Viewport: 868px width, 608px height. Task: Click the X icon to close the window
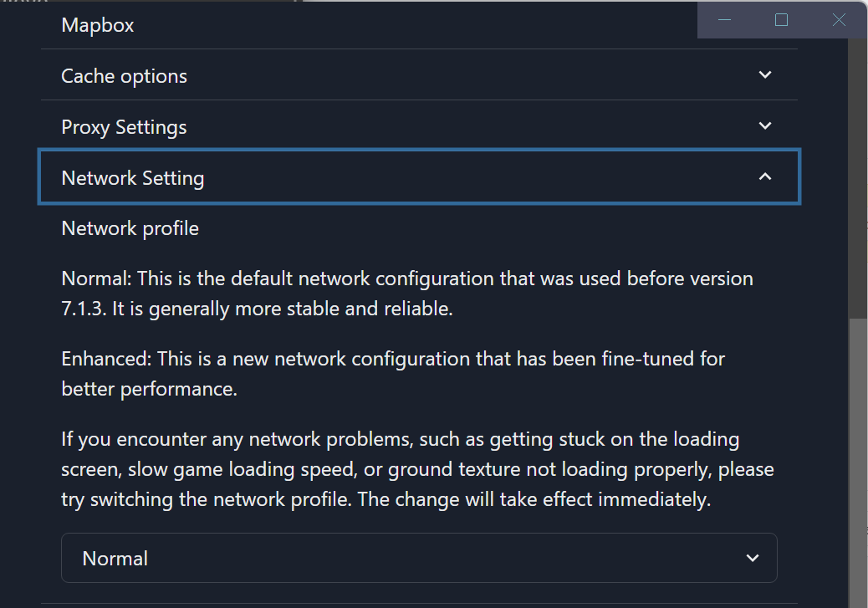pos(839,19)
